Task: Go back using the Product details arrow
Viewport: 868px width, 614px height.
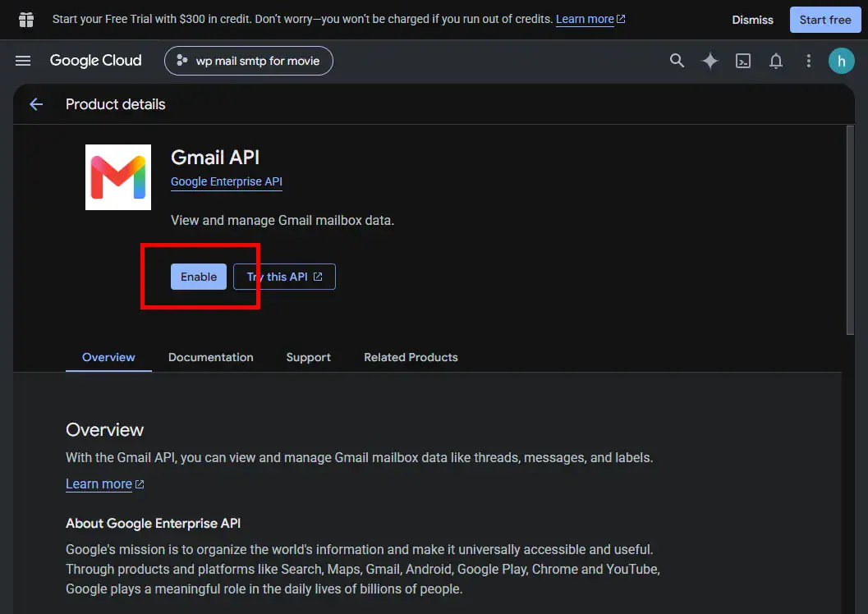Action: 36,104
